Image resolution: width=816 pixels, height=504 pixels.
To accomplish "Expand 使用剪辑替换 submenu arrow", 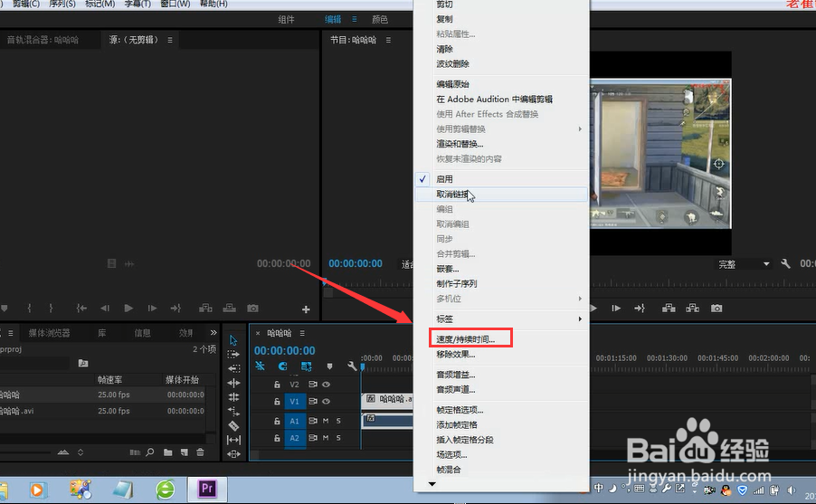I will 580,128.
